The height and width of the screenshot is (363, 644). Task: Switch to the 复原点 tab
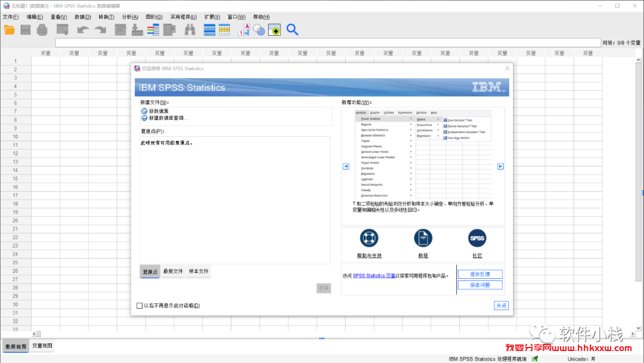[150, 272]
